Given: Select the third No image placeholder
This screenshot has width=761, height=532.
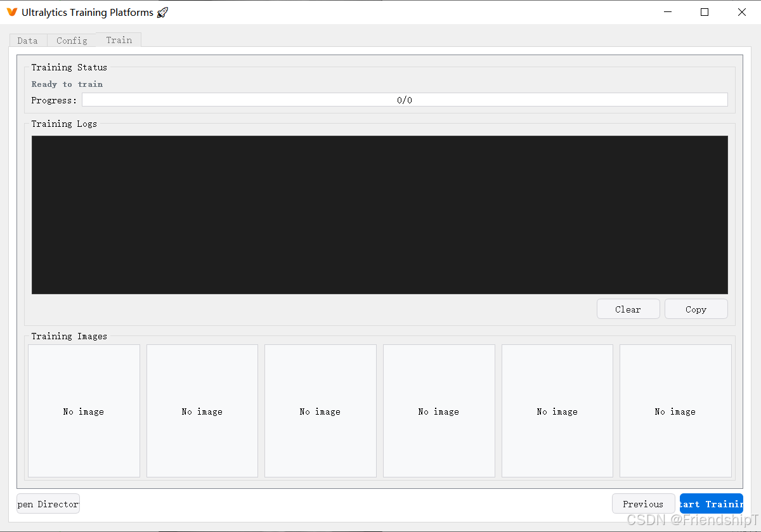Looking at the screenshot, I should (320, 411).
